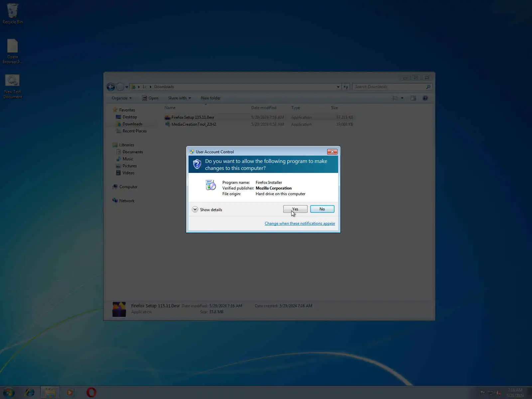Click the 'Mozilla Corporation' publisher text
Image resolution: width=532 pixels, height=399 pixels.
pyautogui.click(x=274, y=188)
